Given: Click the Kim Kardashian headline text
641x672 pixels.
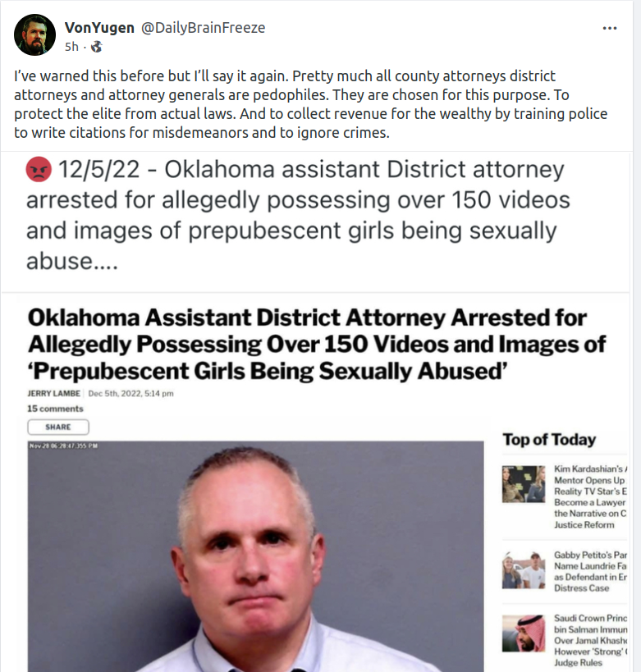Looking at the screenshot, I should tap(590, 496).
